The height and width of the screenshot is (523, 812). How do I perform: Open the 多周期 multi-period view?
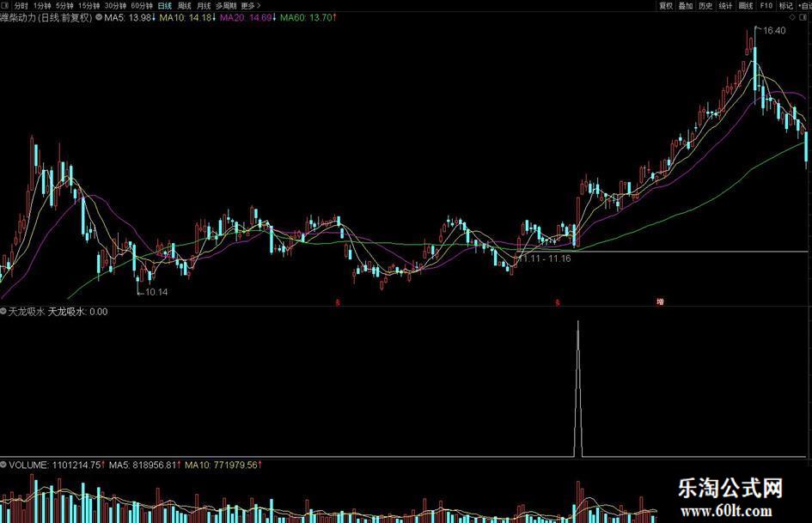226,6
